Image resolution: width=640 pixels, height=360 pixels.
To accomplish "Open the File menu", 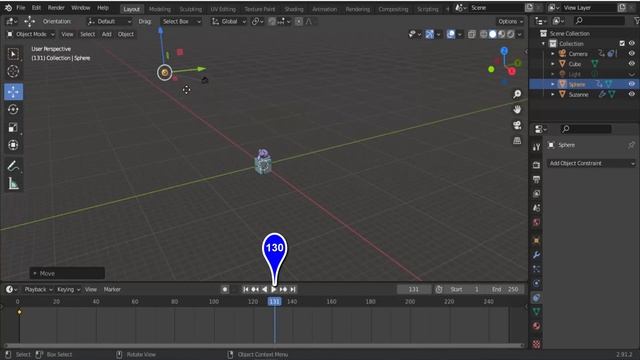I will [x=21, y=8].
